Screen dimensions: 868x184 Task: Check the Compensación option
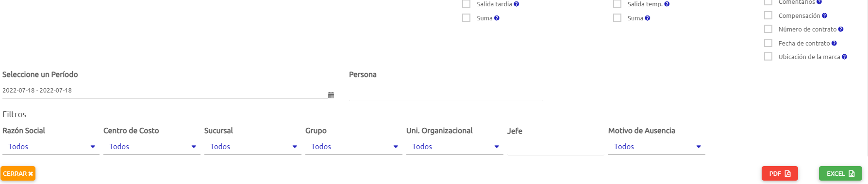click(768, 15)
